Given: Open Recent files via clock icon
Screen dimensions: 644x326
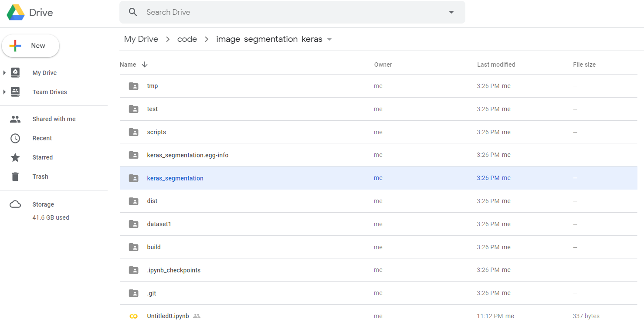Looking at the screenshot, I should click(x=15, y=138).
